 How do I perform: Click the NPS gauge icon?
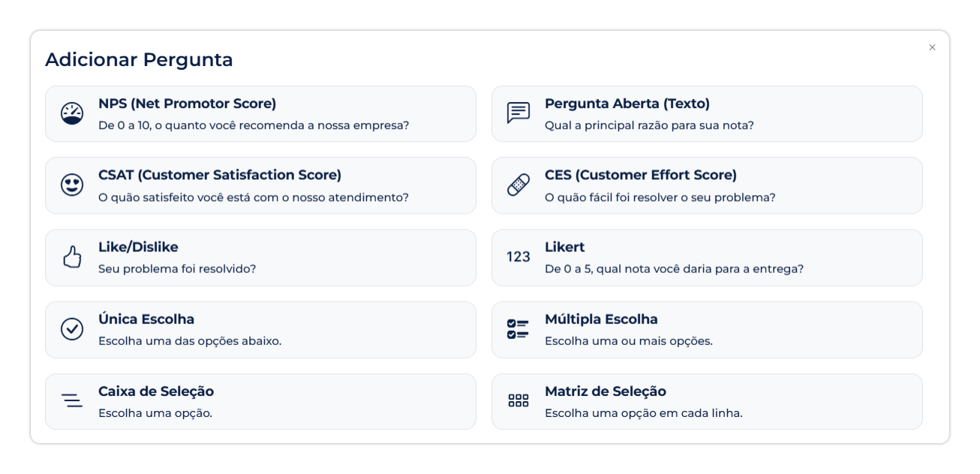(x=72, y=113)
